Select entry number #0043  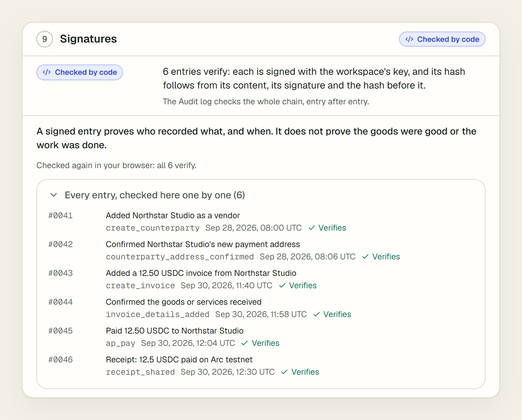60,273
